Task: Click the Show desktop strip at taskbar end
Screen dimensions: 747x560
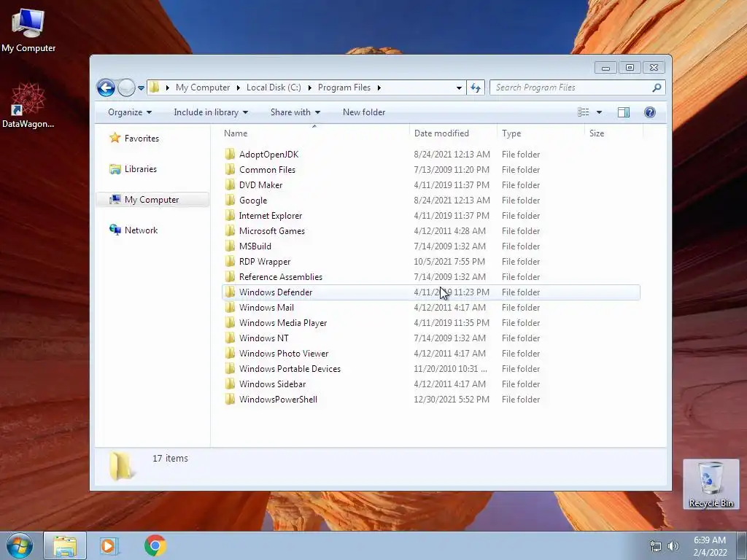Action: point(742,546)
